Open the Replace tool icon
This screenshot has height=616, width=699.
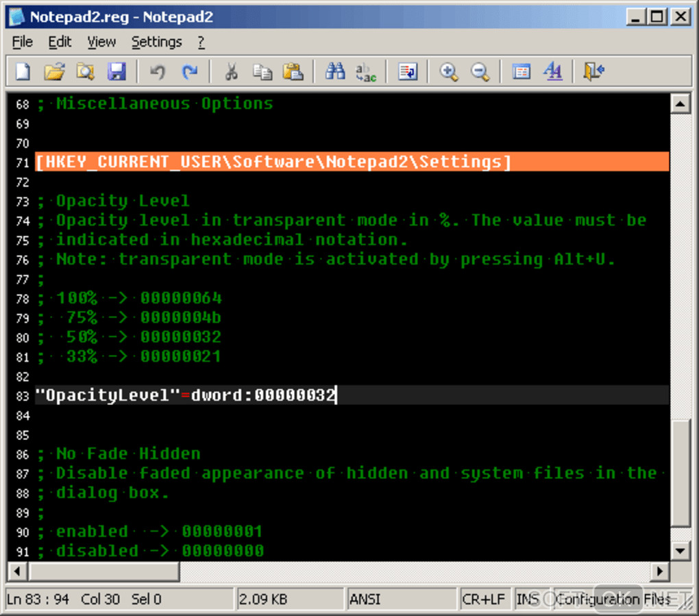366,71
